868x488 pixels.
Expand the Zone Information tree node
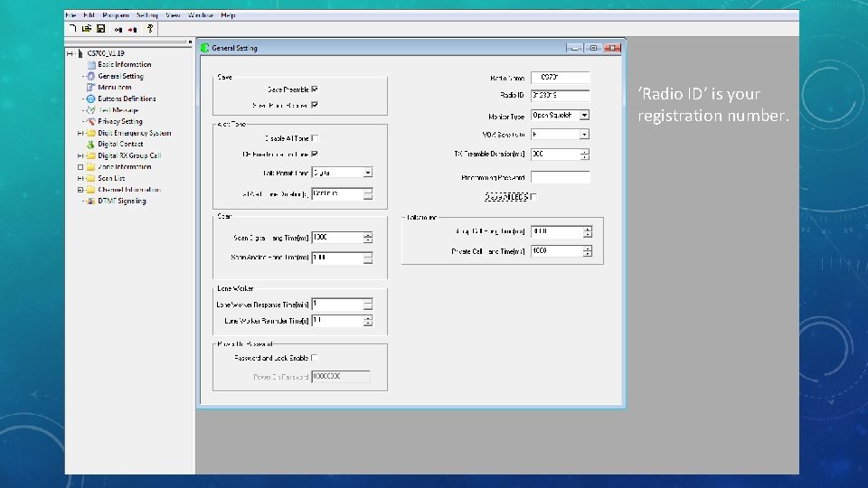80,166
